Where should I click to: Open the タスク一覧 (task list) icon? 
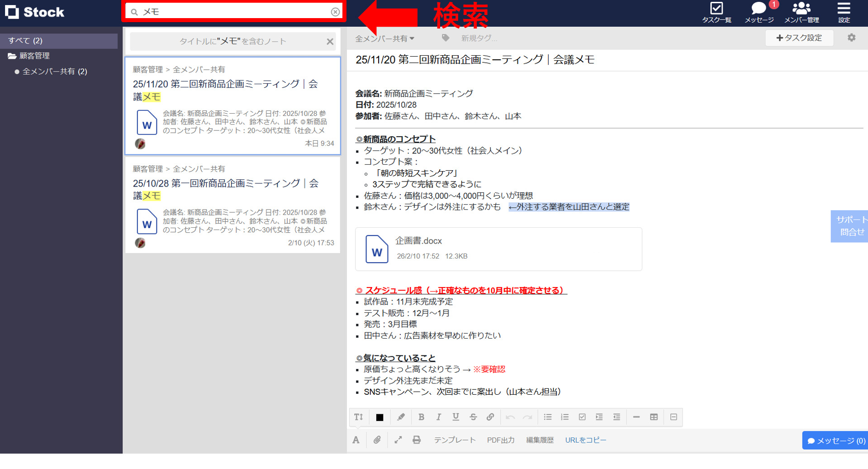coord(716,11)
